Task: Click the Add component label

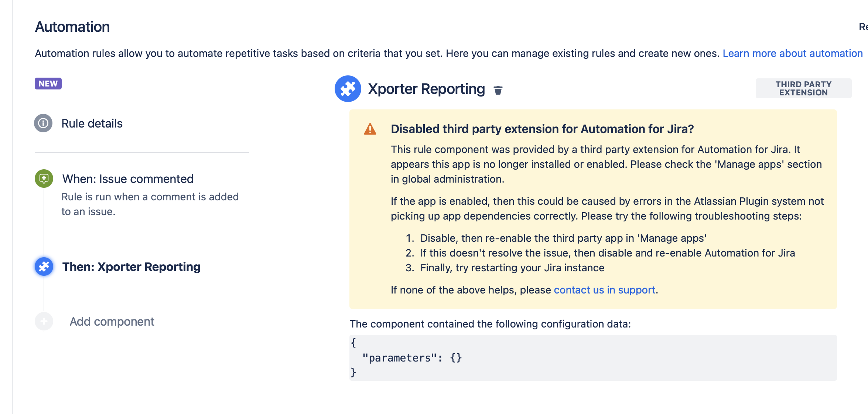Action: coord(112,322)
